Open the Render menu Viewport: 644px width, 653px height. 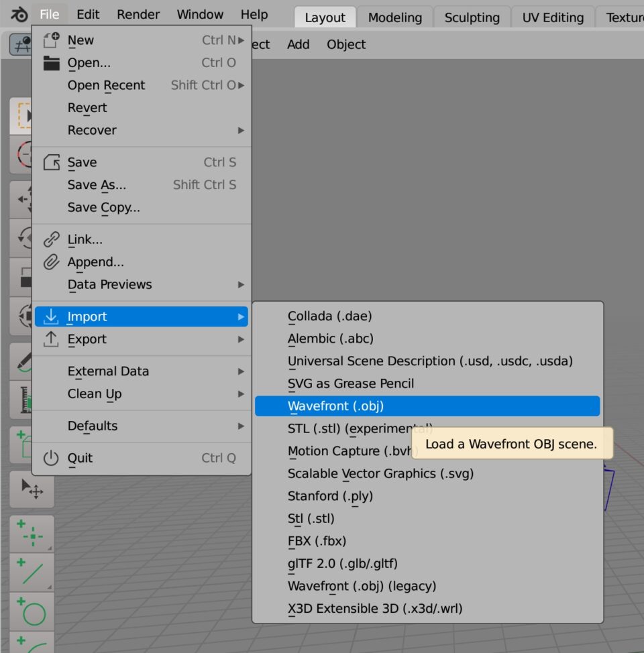[138, 14]
